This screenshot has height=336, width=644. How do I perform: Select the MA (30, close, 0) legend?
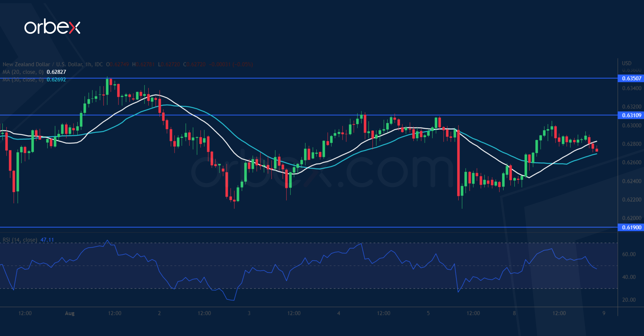23,80
